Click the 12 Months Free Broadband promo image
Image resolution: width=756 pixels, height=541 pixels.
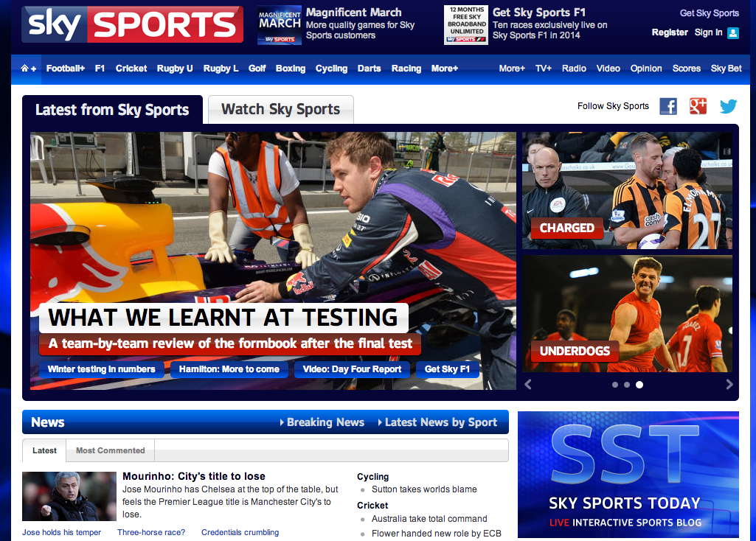point(465,25)
